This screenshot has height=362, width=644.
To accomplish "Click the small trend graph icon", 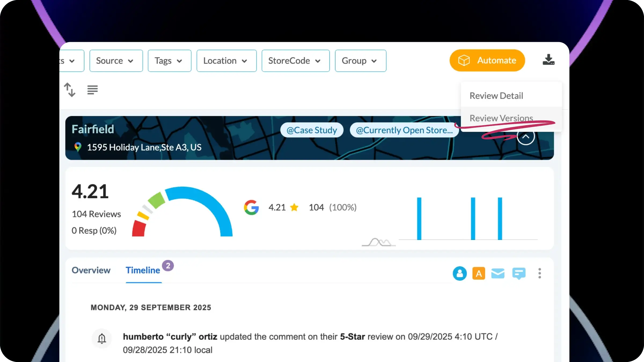I will click(379, 242).
